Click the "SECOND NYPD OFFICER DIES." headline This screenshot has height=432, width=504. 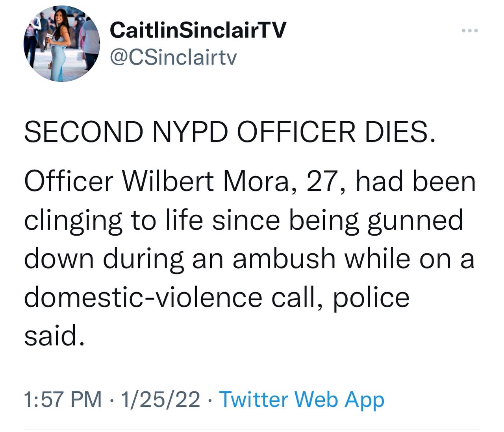click(230, 131)
